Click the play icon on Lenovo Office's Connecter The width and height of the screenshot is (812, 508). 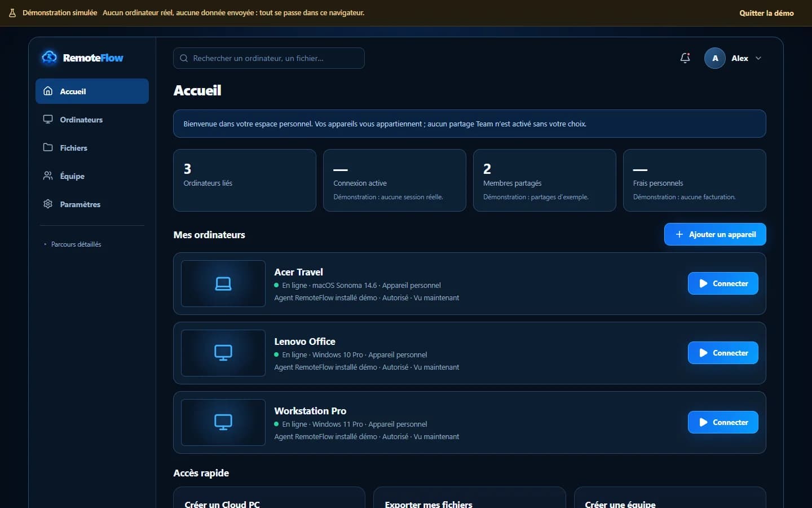703,353
